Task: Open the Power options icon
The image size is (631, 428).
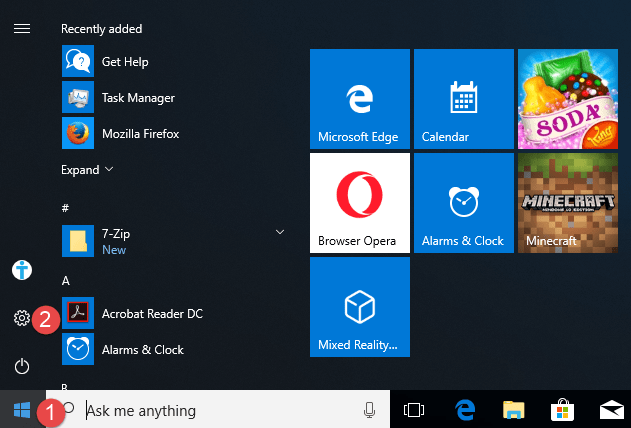Action: click(21, 366)
